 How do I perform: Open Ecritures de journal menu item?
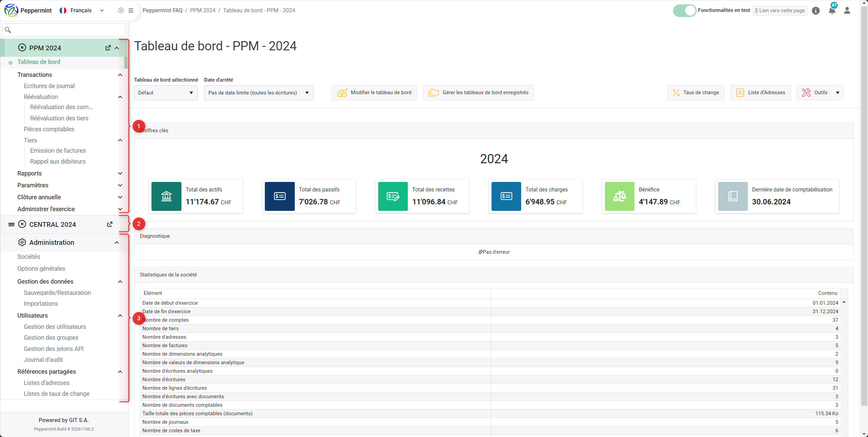pos(49,86)
